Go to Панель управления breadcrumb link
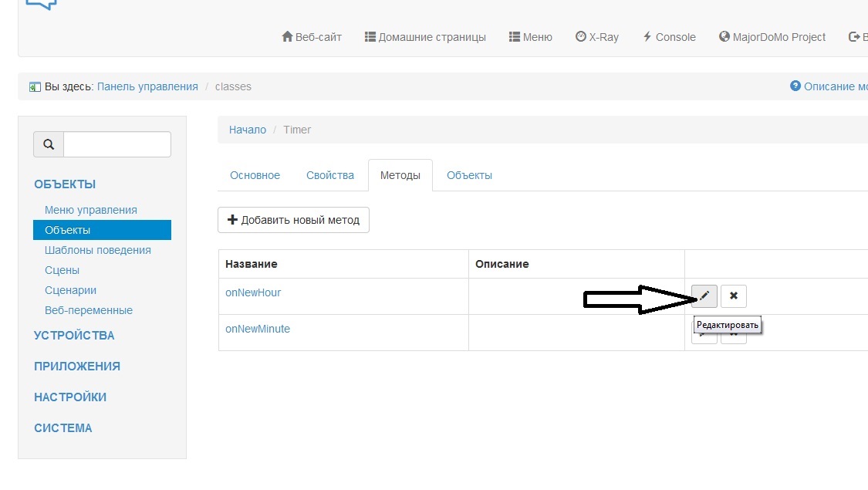 (x=147, y=86)
